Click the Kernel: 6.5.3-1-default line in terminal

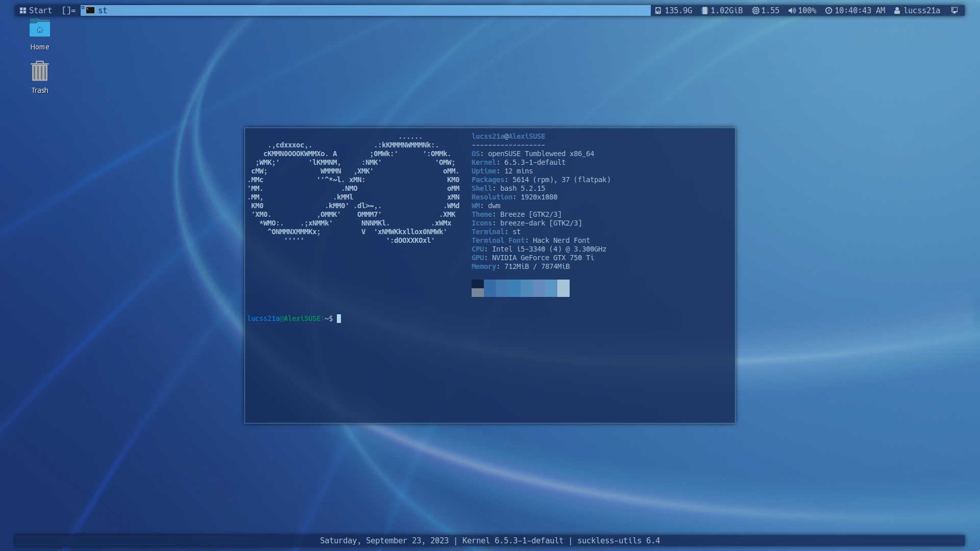(519, 162)
